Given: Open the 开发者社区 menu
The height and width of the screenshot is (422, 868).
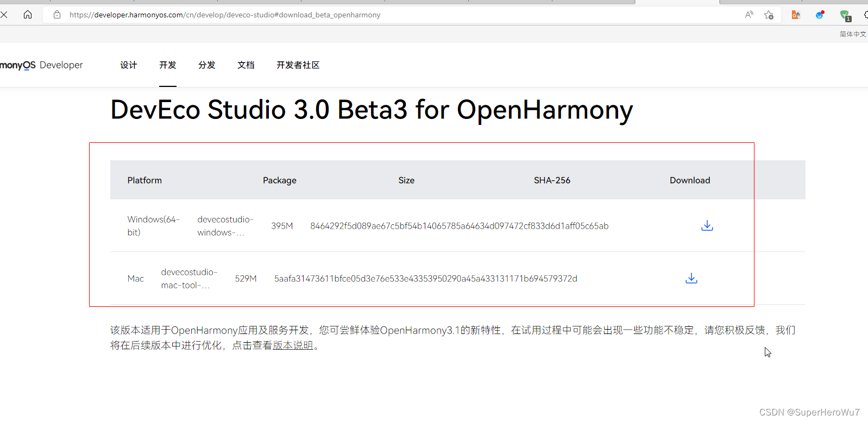Looking at the screenshot, I should tap(298, 65).
